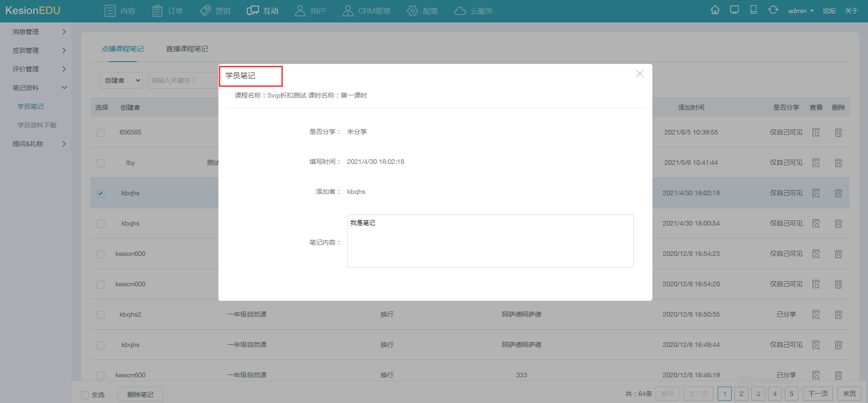Open the 创建者 search filter dropdown

121,80
